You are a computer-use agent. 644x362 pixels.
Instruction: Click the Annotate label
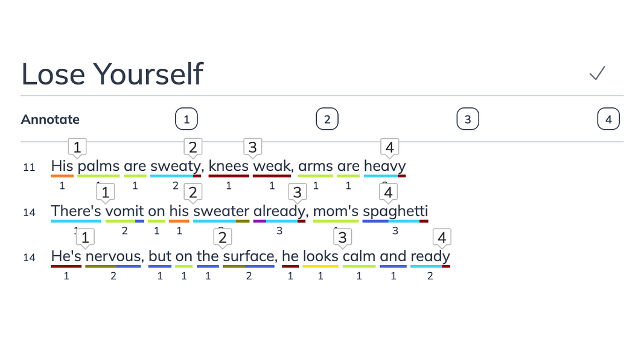pos(50,119)
